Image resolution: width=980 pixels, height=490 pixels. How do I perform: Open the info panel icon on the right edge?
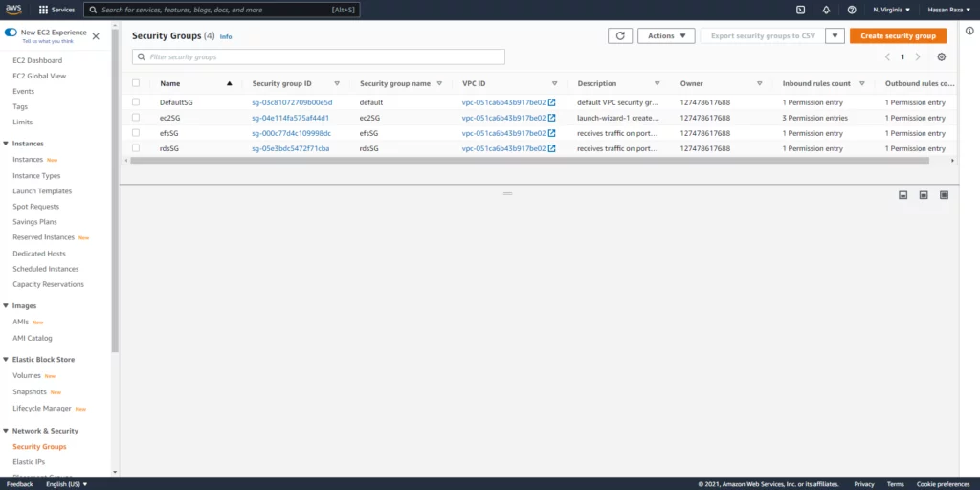(x=969, y=32)
